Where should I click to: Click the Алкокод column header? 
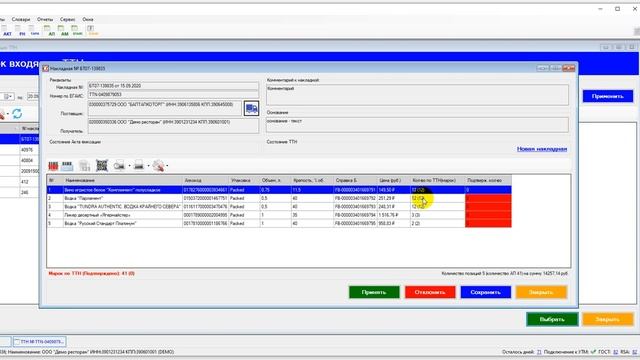coord(205,180)
